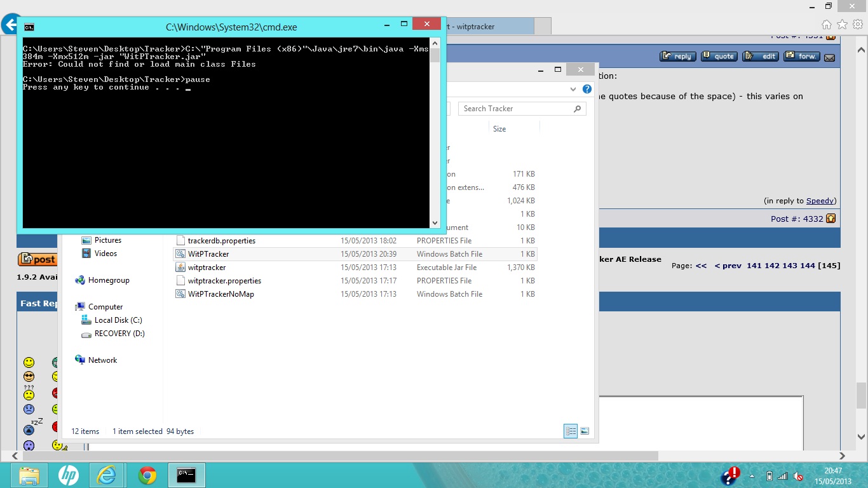Open the IE tools gear icon
The image size is (868, 488).
point(858,25)
